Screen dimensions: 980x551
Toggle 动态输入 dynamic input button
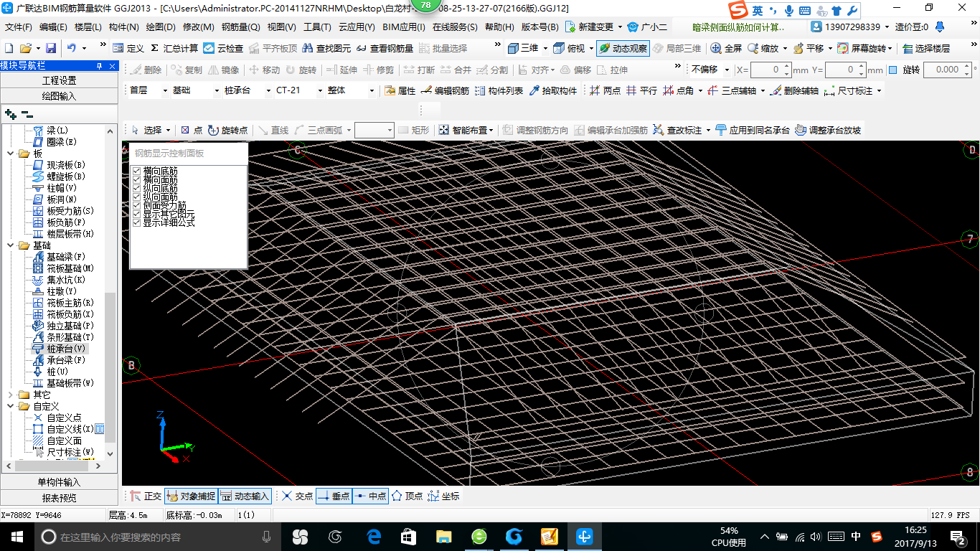point(245,496)
